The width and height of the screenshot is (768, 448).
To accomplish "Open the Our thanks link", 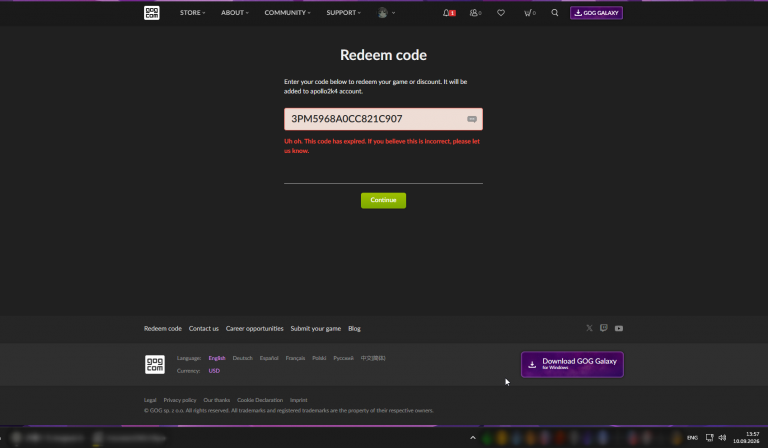I will (x=216, y=400).
